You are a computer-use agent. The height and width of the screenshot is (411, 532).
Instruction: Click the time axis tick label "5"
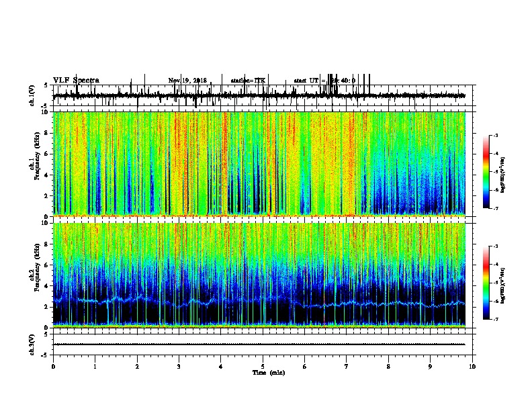tap(263, 367)
